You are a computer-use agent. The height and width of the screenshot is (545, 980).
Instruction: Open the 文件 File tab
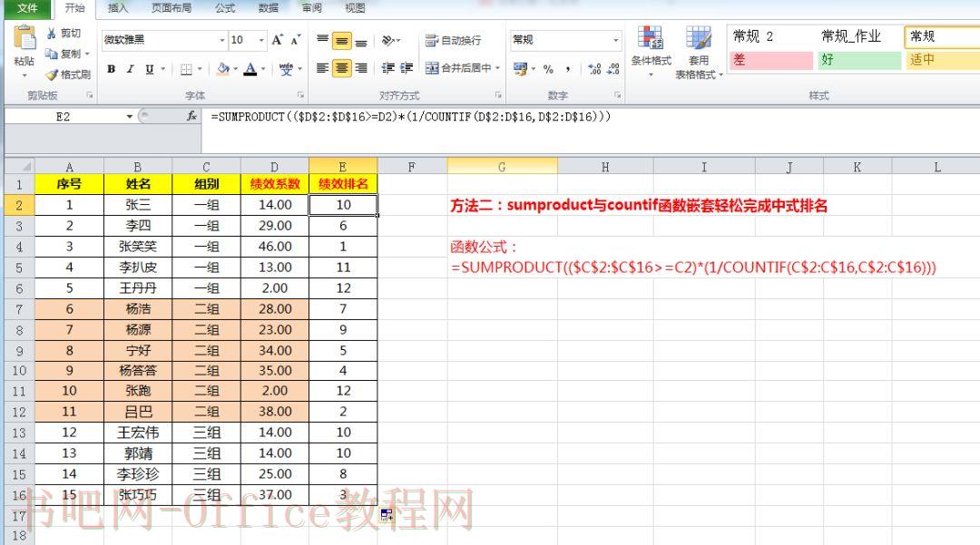27,8
